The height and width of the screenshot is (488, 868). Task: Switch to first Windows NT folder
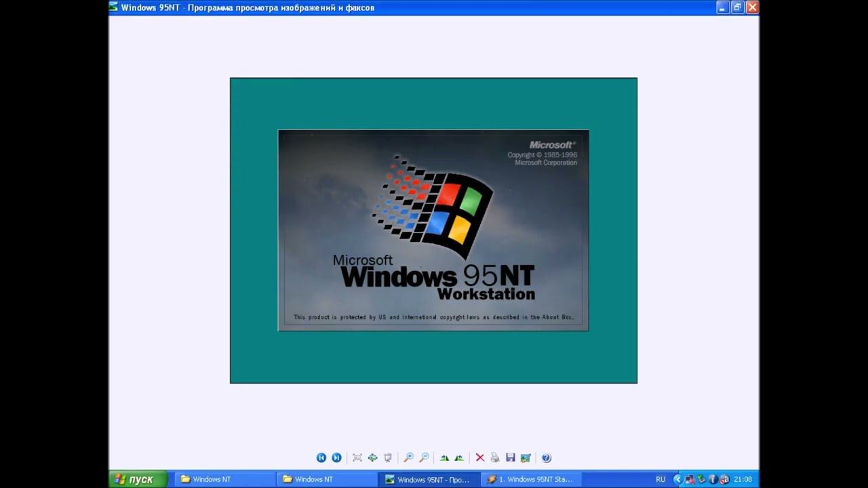tap(224, 479)
